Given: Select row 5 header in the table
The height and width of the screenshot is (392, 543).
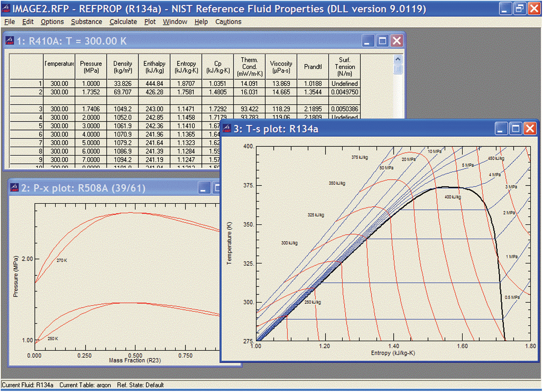Looking at the screenshot, I should 27,126.
